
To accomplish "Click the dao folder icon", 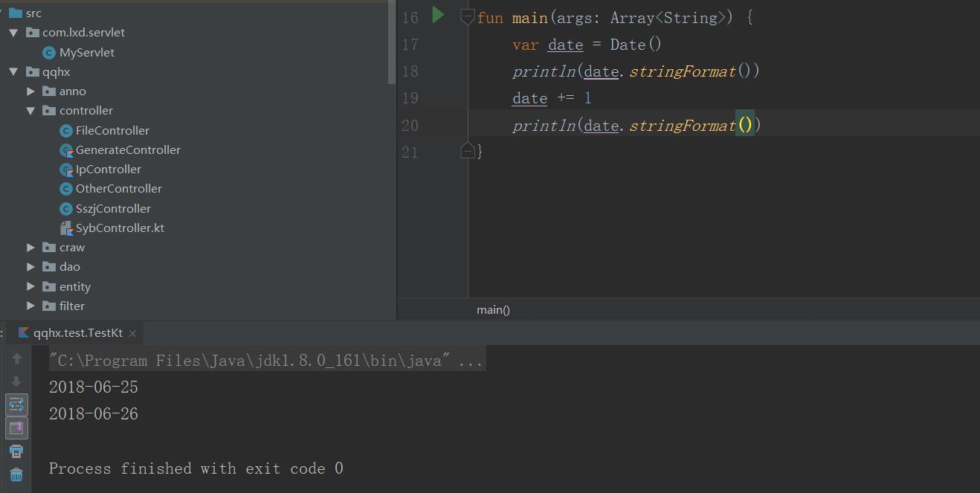I will 49,267.
